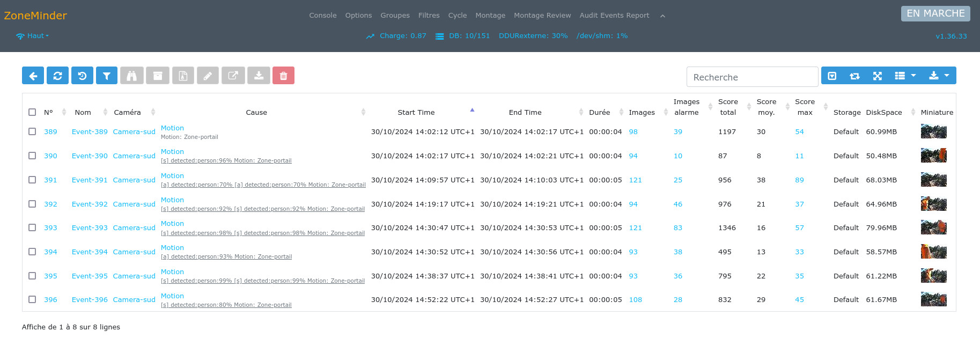Click the DB database icon

pos(439,36)
